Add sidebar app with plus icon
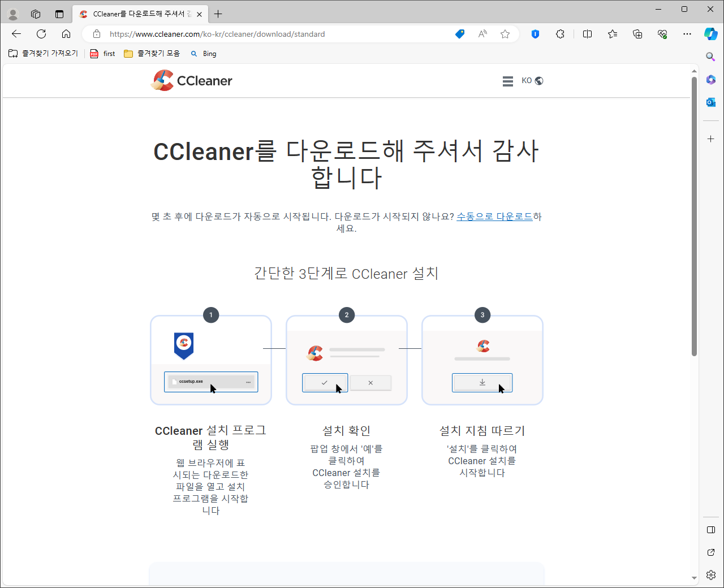 [x=711, y=139]
